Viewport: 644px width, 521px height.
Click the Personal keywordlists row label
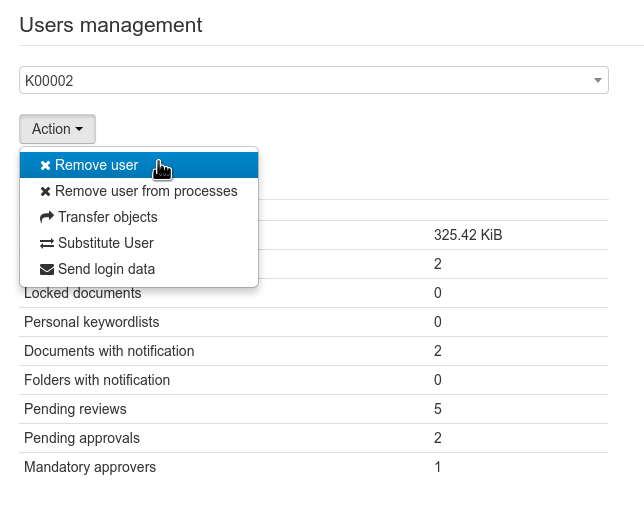[92, 323]
